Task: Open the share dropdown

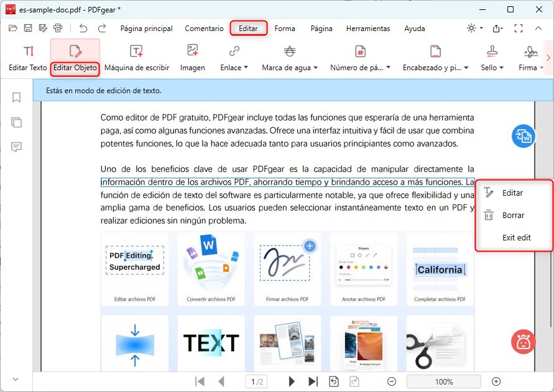Action: 497,28
